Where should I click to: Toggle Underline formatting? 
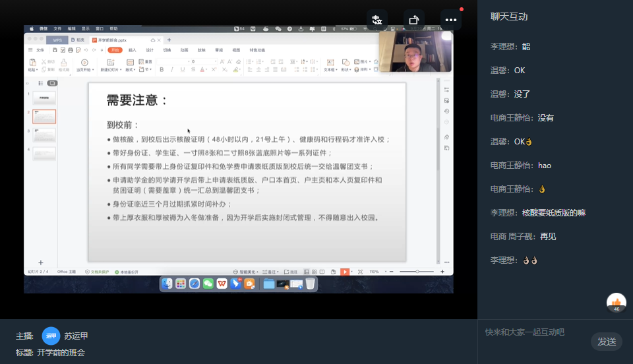coord(183,69)
